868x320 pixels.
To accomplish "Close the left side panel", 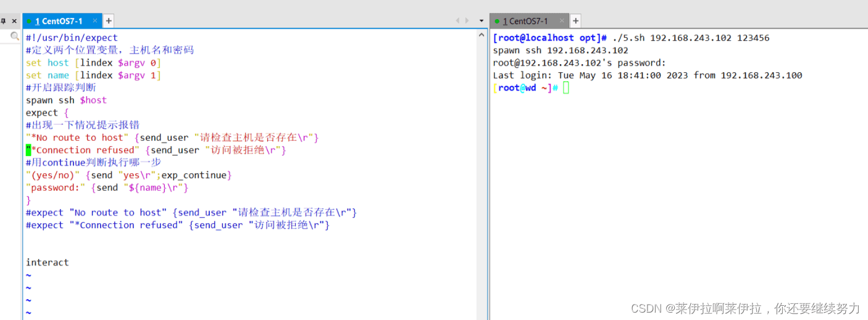I will point(14,21).
